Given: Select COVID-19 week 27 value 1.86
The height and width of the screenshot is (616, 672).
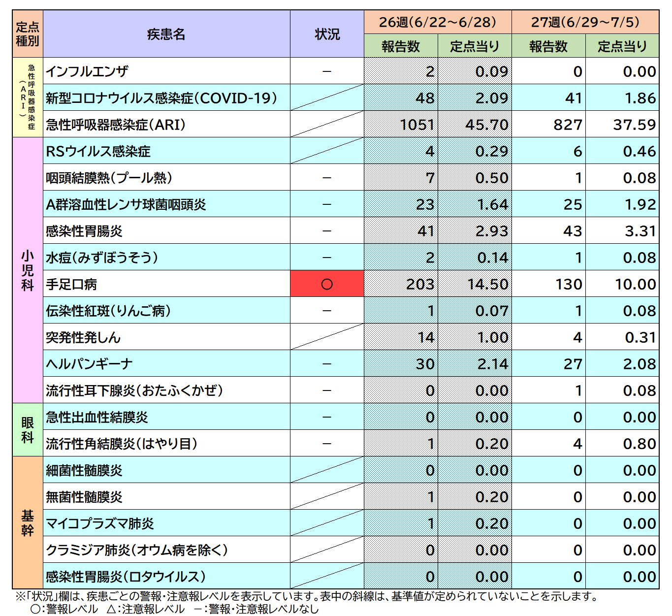Looking at the screenshot, I should (640, 98).
